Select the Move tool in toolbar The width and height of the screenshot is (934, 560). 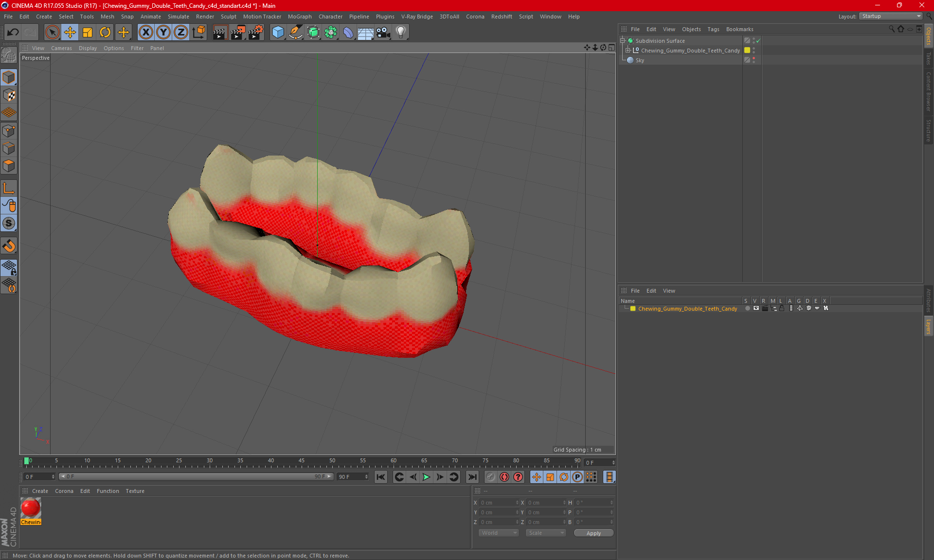pos(70,33)
